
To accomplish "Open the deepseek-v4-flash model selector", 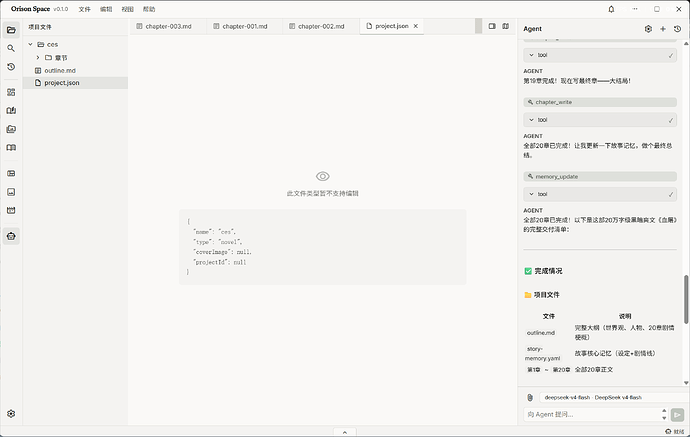I will point(612,397).
